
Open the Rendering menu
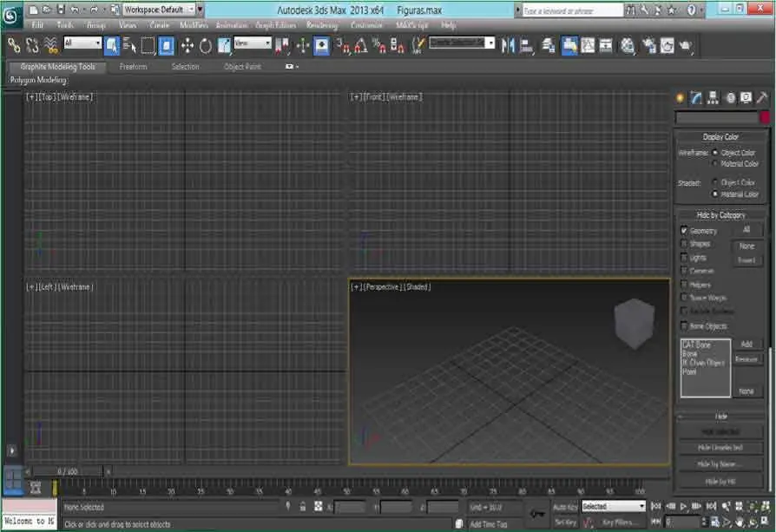click(x=322, y=25)
